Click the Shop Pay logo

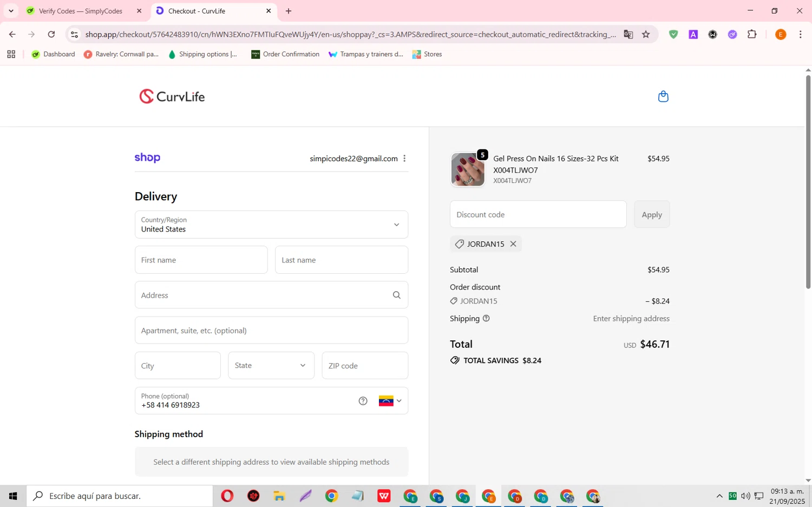(x=147, y=158)
